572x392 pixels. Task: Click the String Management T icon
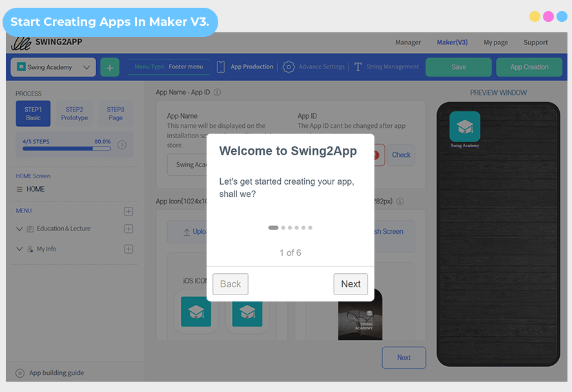point(358,67)
